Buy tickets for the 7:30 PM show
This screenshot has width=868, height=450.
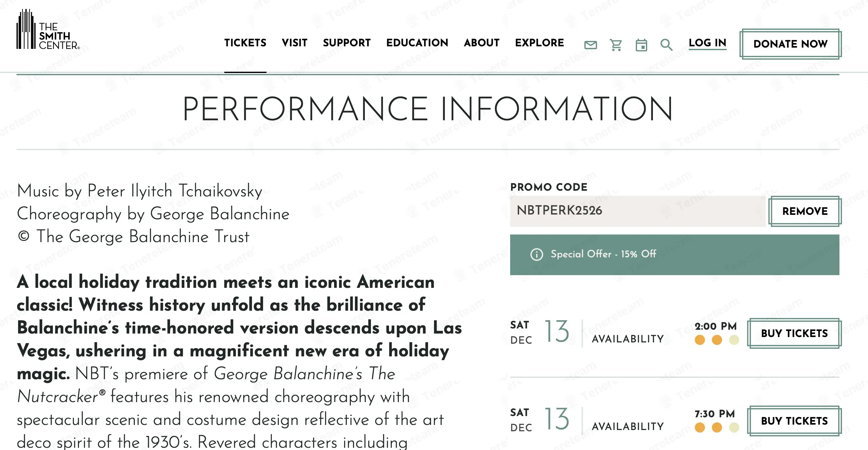(794, 421)
